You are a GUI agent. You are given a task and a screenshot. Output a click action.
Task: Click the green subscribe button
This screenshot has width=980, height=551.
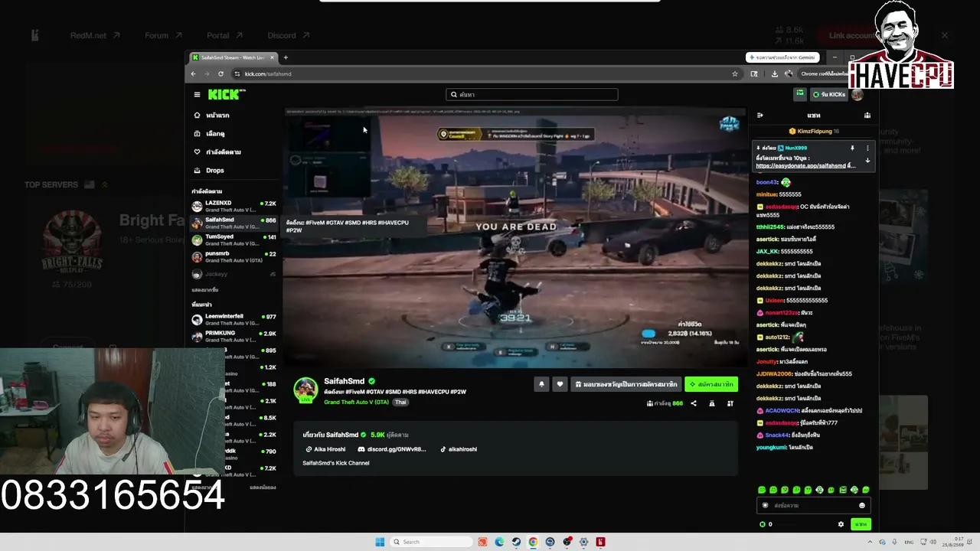(711, 384)
